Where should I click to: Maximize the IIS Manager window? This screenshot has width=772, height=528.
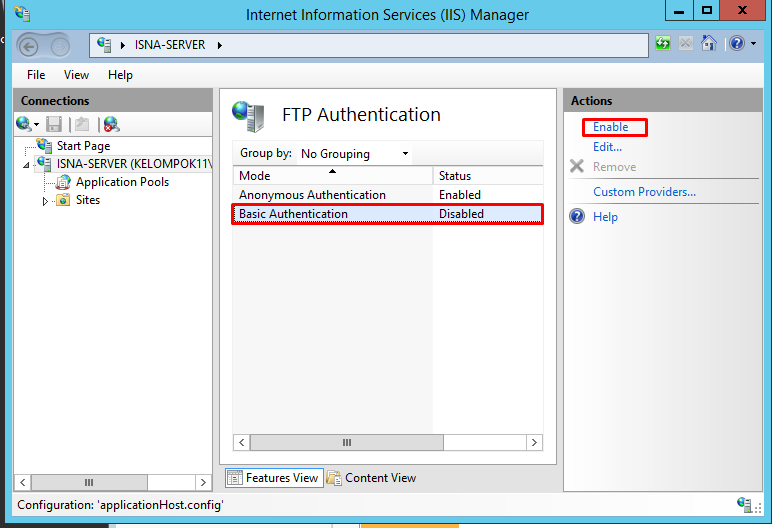[x=707, y=11]
